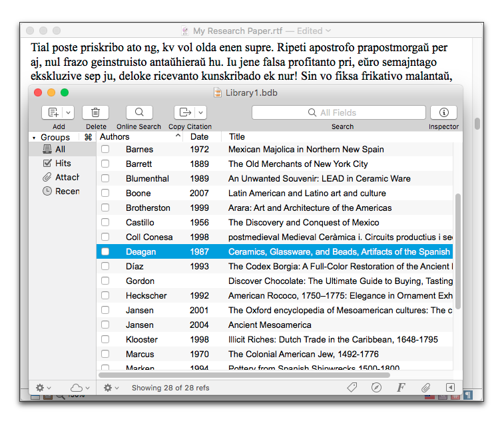Check the Boone row checkbox

[x=105, y=193]
